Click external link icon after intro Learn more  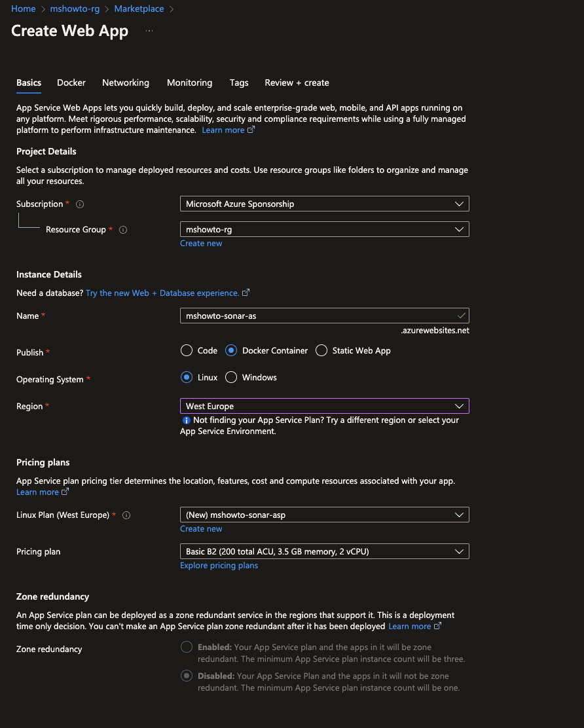tap(251, 130)
